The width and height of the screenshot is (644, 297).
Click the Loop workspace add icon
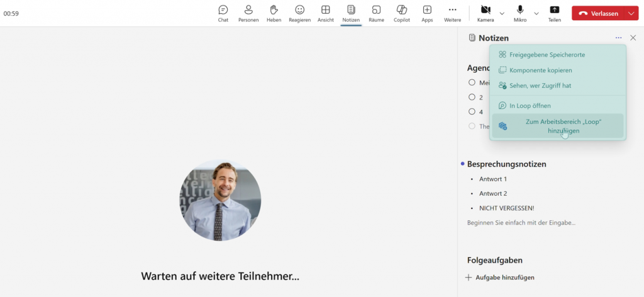coord(502,126)
